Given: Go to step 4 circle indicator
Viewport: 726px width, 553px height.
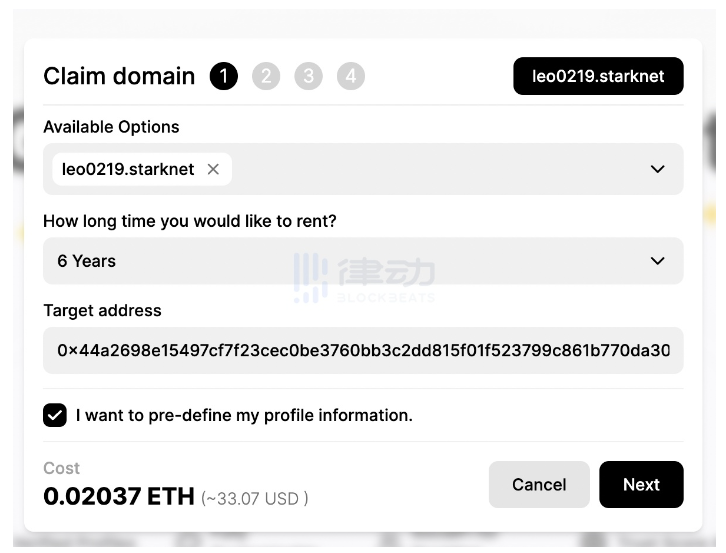Looking at the screenshot, I should click(x=350, y=76).
